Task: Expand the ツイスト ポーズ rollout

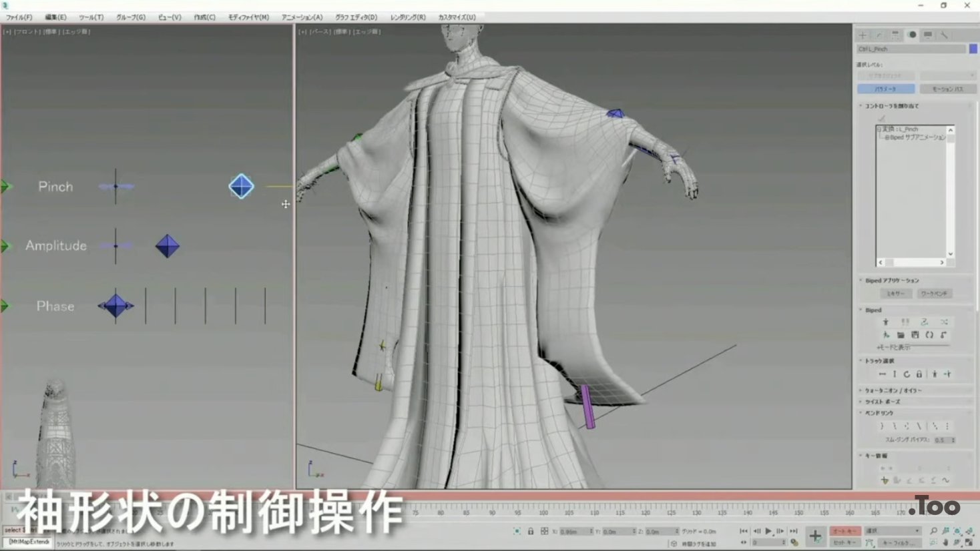Action: pos(883,402)
